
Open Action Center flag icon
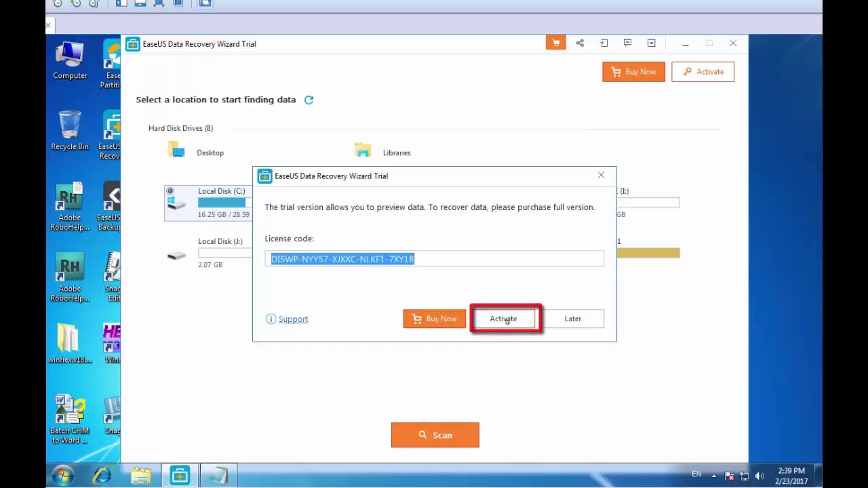(730, 476)
